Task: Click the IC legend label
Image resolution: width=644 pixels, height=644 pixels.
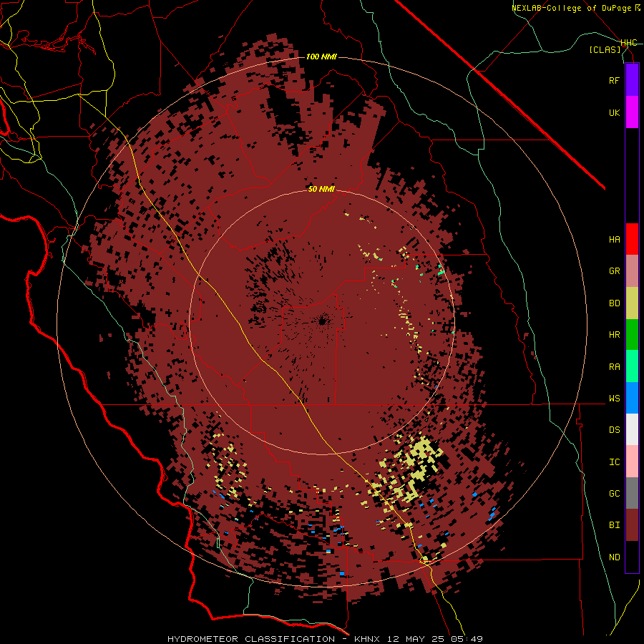Action: [614, 462]
